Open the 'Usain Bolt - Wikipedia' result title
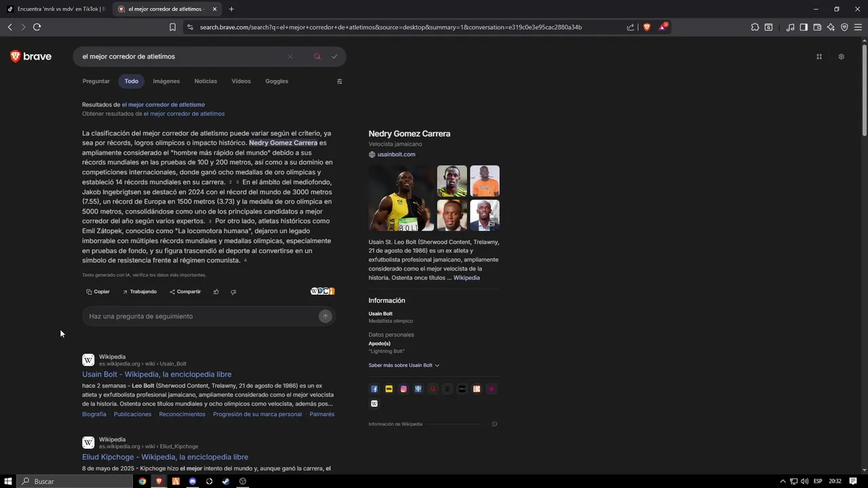This screenshot has width=868, height=488. pos(157,374)
